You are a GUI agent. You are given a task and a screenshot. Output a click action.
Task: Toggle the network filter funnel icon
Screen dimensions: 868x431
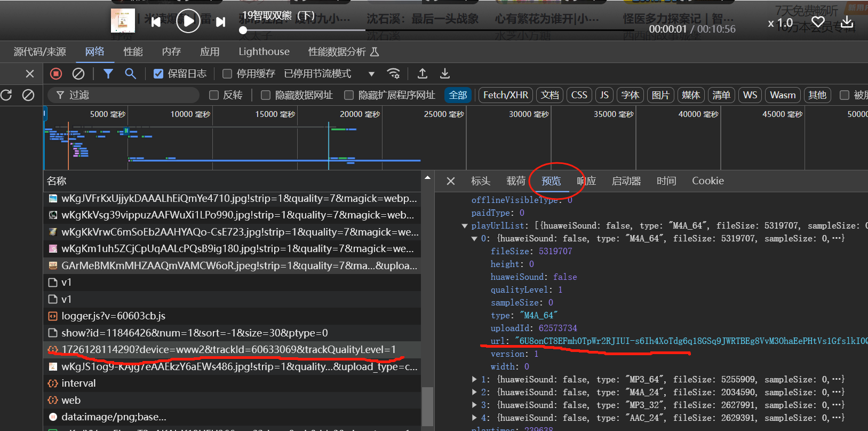point(108,74)
